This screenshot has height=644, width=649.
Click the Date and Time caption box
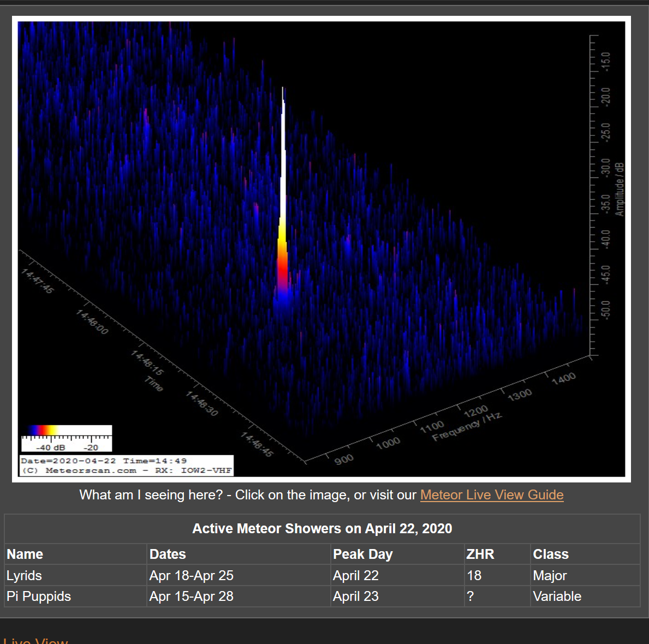[126, 466]
